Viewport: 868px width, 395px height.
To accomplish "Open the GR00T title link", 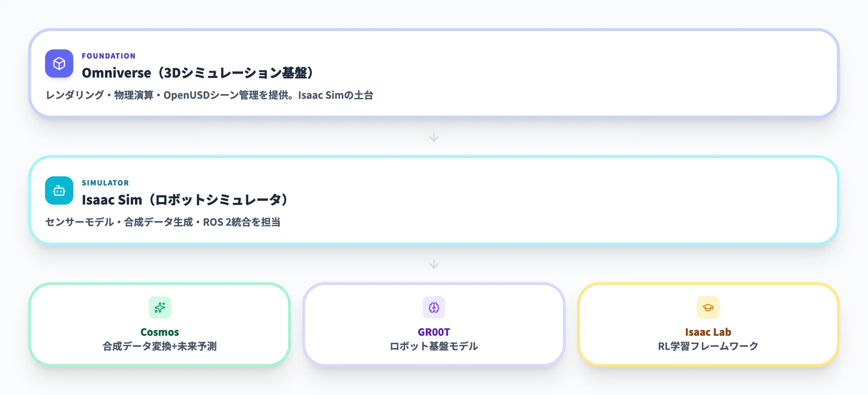I will [434, 332].
